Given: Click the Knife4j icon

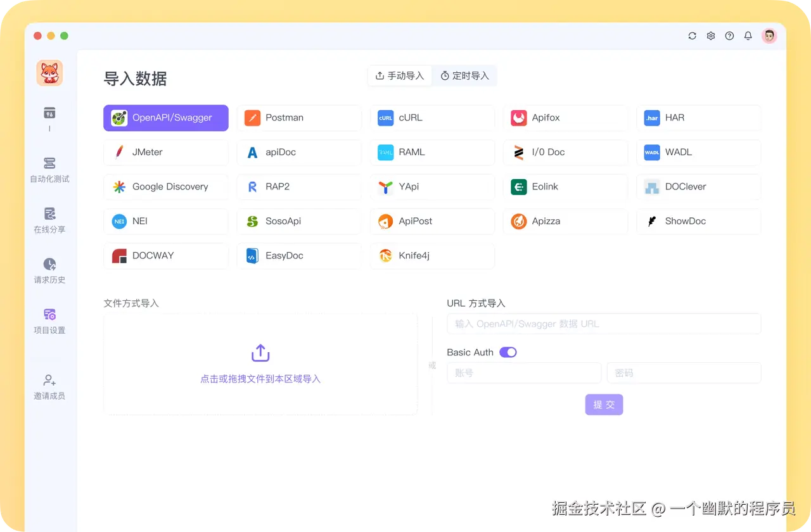Looking at the screenshot, I should point(385,256).
